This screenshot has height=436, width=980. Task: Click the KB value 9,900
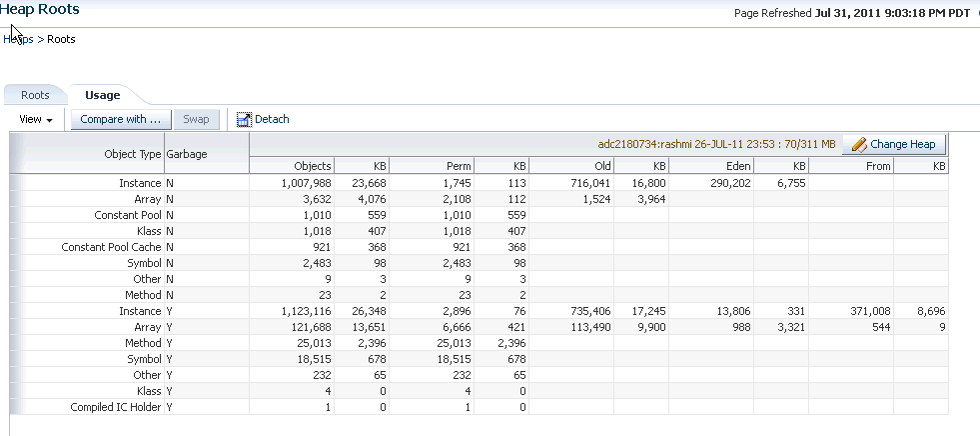pos(651,327)
